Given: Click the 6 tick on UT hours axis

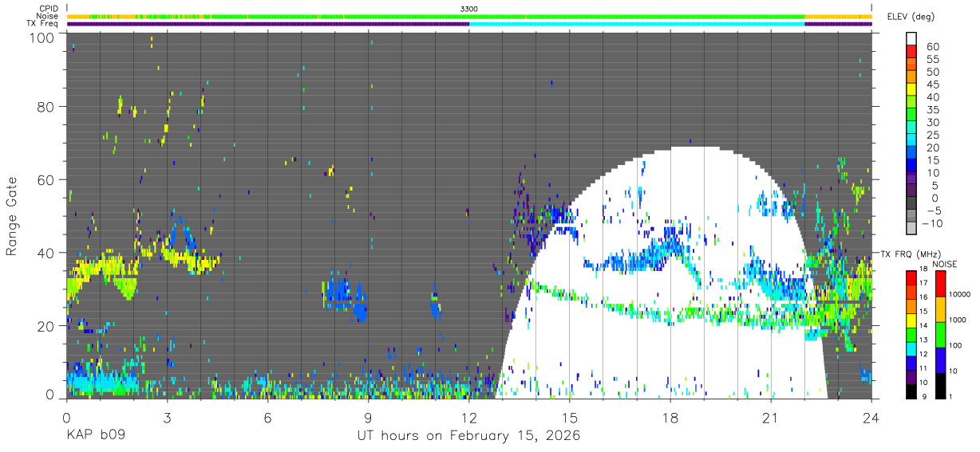Looking at the screenshot, I should (267, 419).
